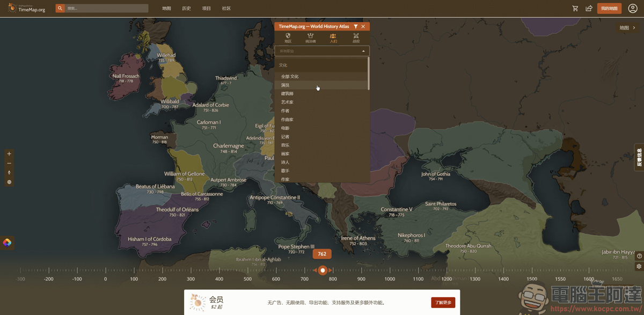
Task: Click Pope Stephen III label
Action: pos(296,247)
